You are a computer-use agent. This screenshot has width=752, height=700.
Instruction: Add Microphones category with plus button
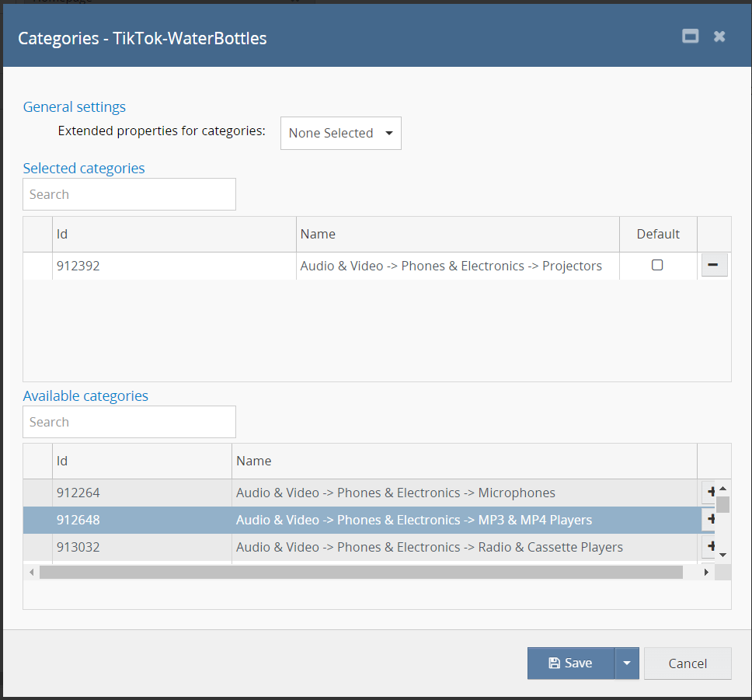[708, 492]
